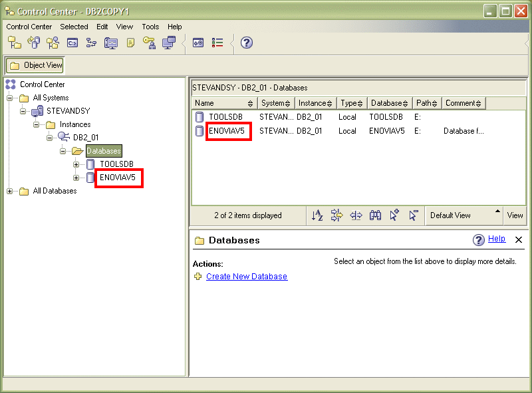Open the Control Center toolbar icon
This screenshot has height=393, width=532.
coord(14,43)
